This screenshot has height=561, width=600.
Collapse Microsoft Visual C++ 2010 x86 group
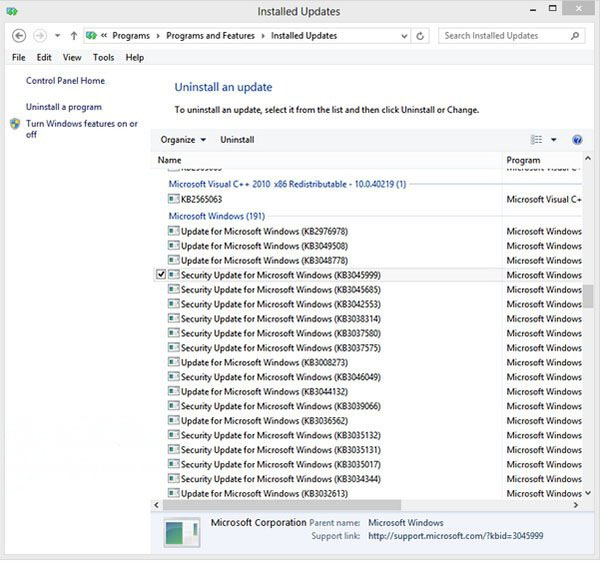[287, 184]
